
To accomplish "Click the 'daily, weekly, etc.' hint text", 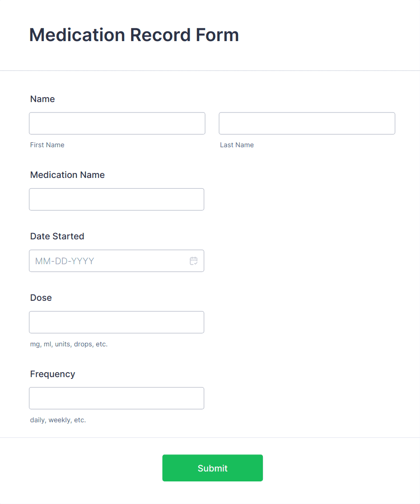I will (58, 420).
